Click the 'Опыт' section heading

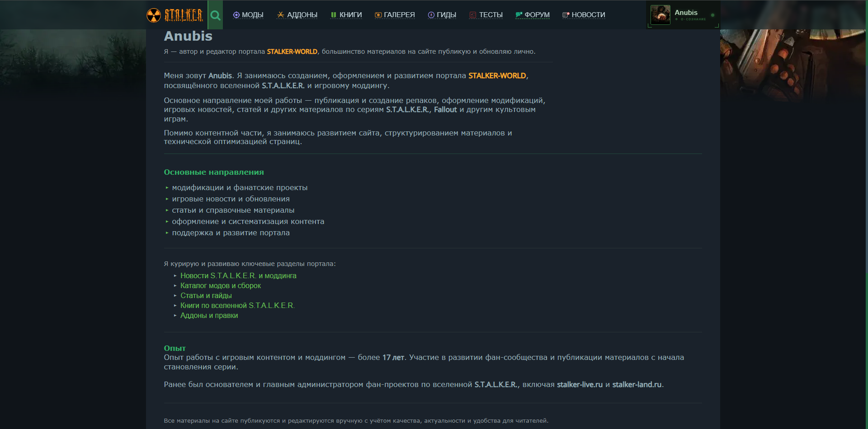175,348
